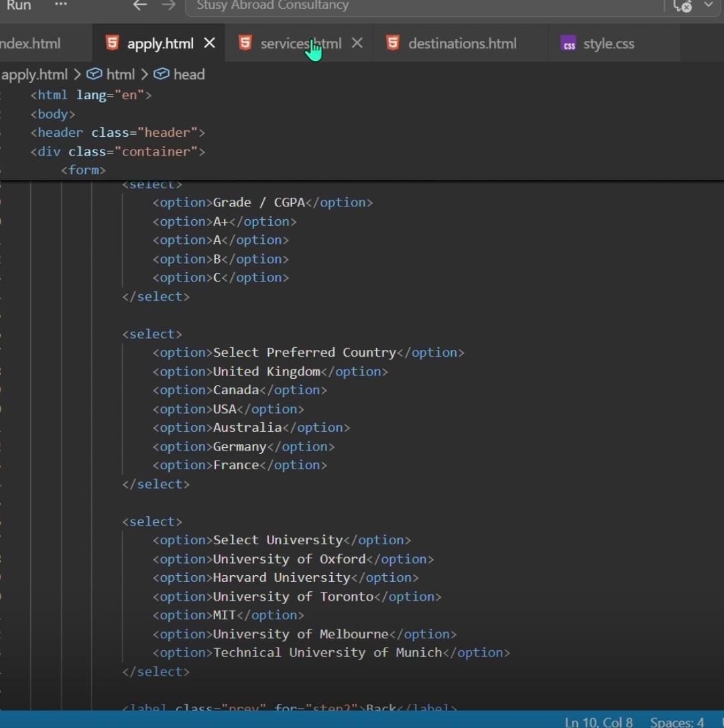Screen dimensions: 724x728
Task: Click the Spaces: 4 indentation status item
Action: click(x=676, y=722)
